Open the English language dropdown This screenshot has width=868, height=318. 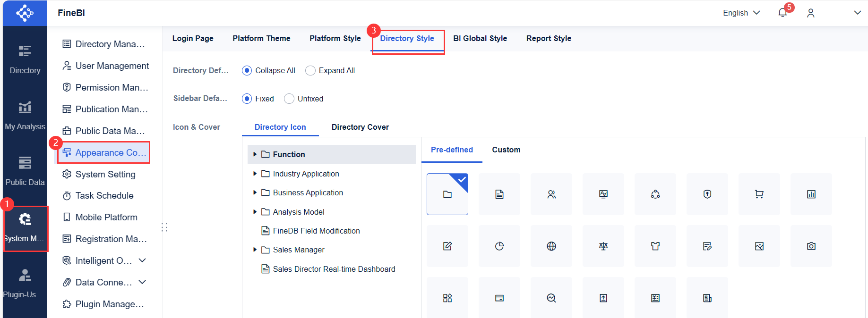741,13
